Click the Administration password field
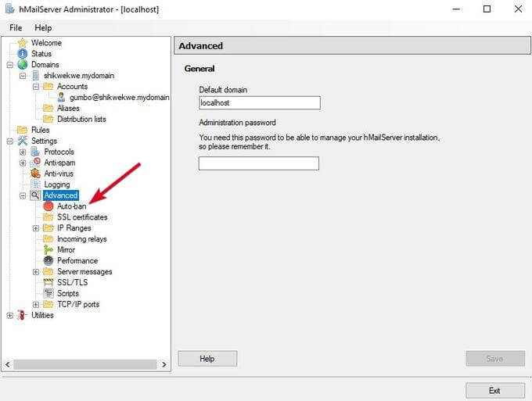The height and width of the screenshot is (401, 532). tap(258, 163)
